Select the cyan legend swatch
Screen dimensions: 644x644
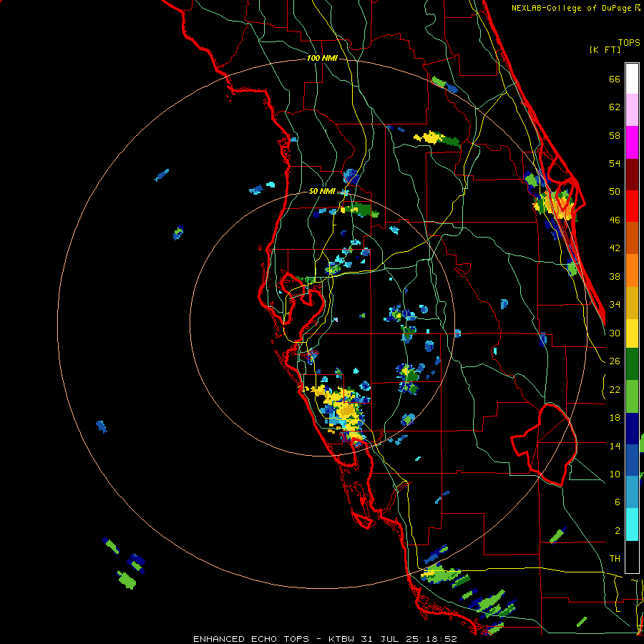pos(632,525)
